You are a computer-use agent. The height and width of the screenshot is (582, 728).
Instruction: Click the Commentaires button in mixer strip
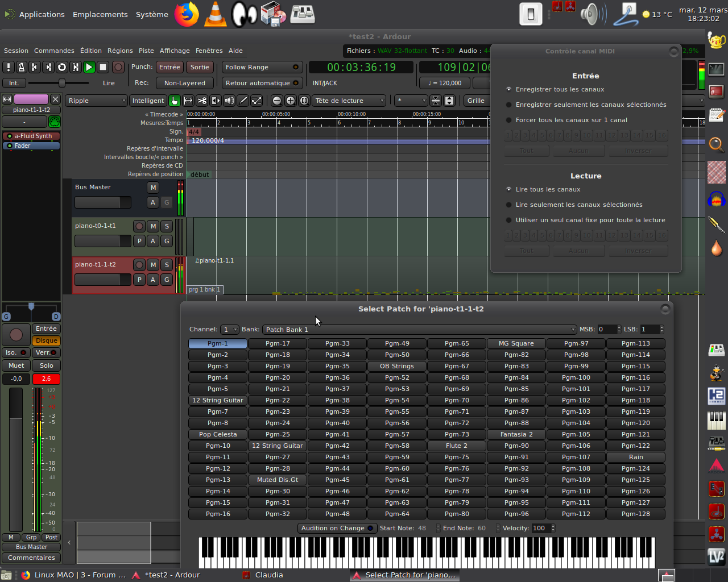point(31,558)
